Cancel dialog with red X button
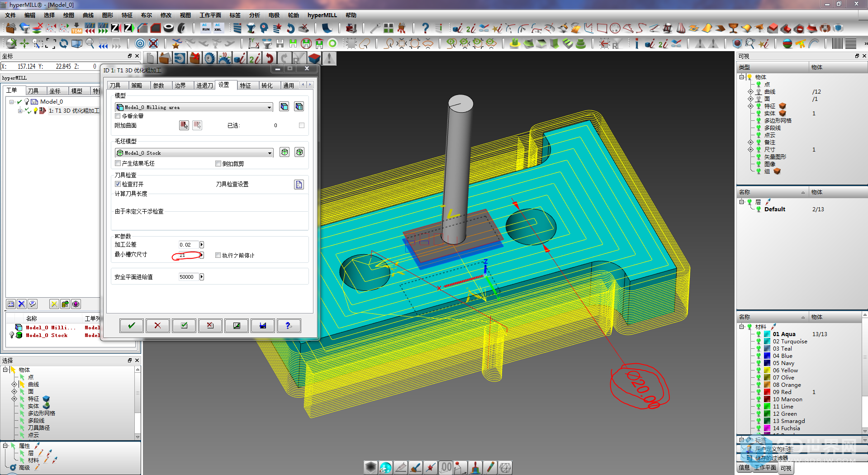The width and height of the screenshot is (868, 475). click(157, 325)
